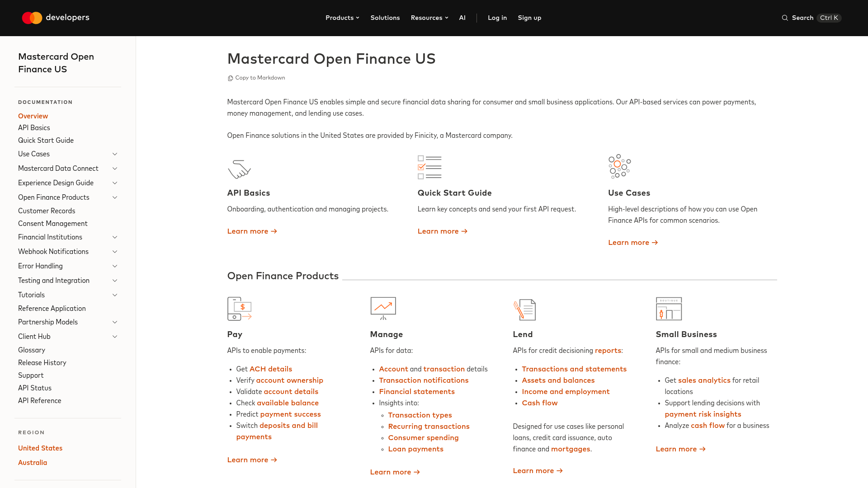This screenshot has height=488, width=868.
Task: Select United States region
Action: click(40, 448)
